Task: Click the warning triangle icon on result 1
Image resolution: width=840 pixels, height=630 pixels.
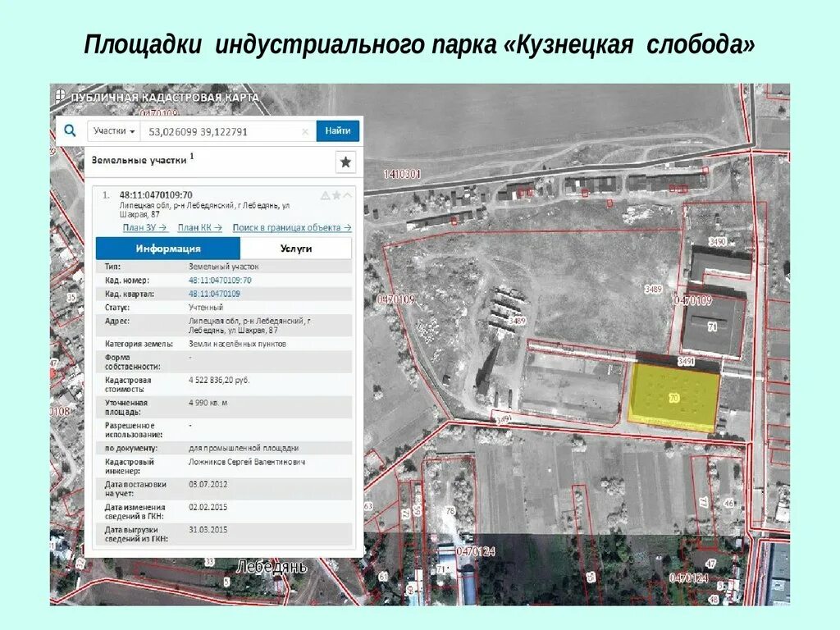Action: coord(325,195)
